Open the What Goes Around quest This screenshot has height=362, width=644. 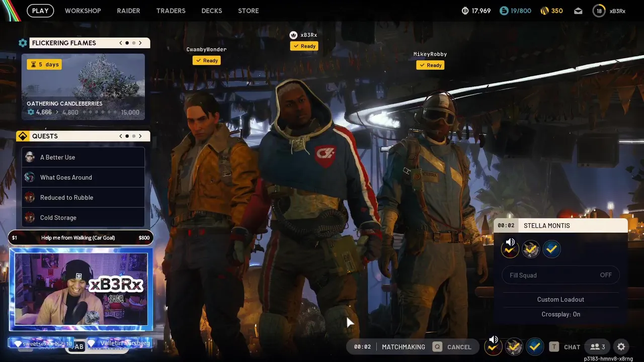tap(83, 177)
